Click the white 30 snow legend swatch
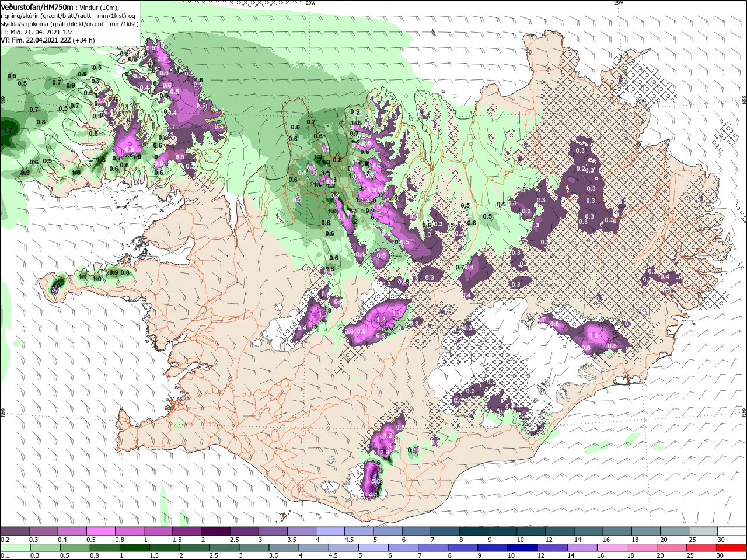747x560 pixels. coord(731,531)
